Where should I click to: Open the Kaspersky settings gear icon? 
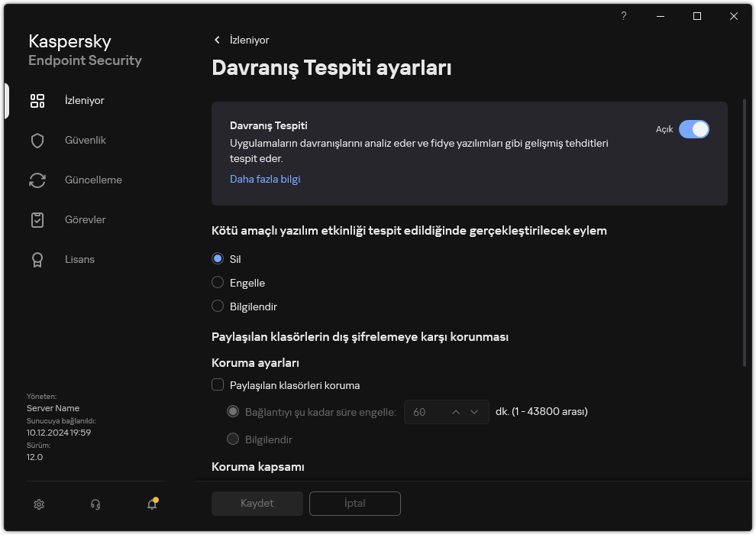coord(38,504)
